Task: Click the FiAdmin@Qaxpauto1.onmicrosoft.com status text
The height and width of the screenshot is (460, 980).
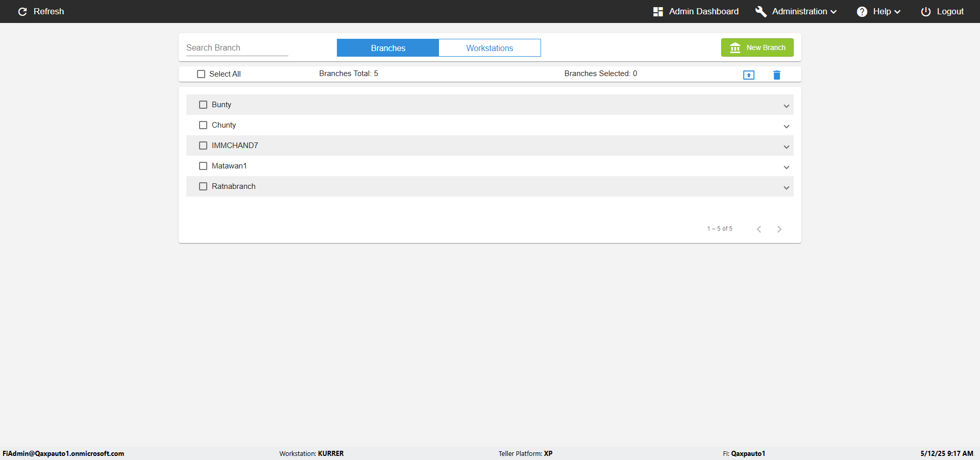Action: point(63,453)
